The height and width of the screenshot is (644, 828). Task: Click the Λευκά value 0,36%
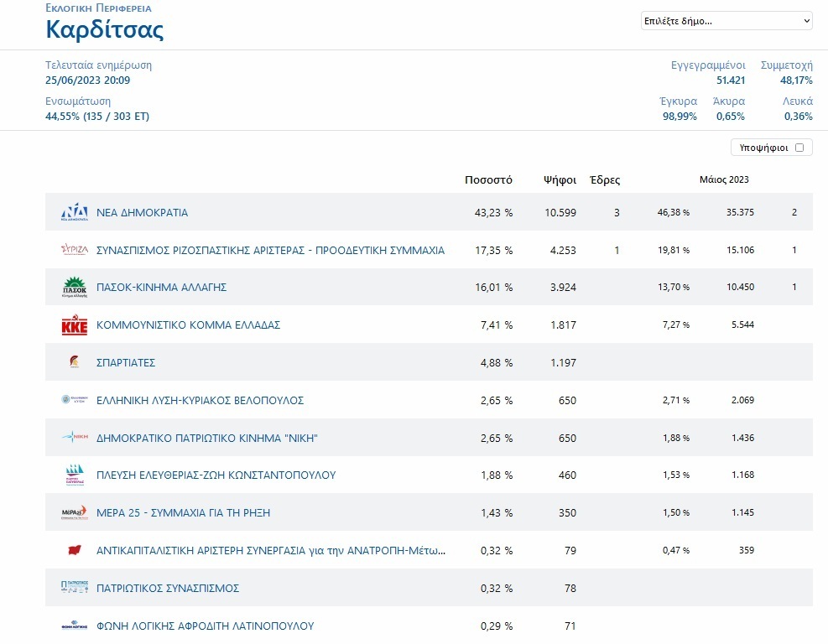pos(799,116)
